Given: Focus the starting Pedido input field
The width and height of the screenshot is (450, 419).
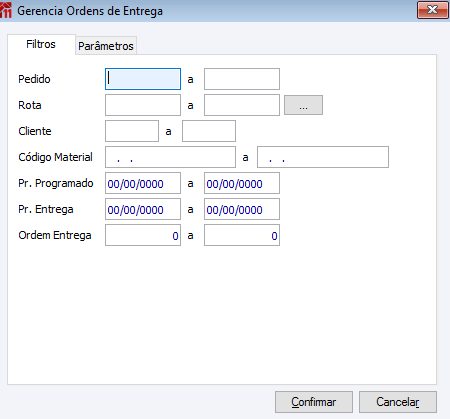Looking at the screenshot, I should click(143, 79).
